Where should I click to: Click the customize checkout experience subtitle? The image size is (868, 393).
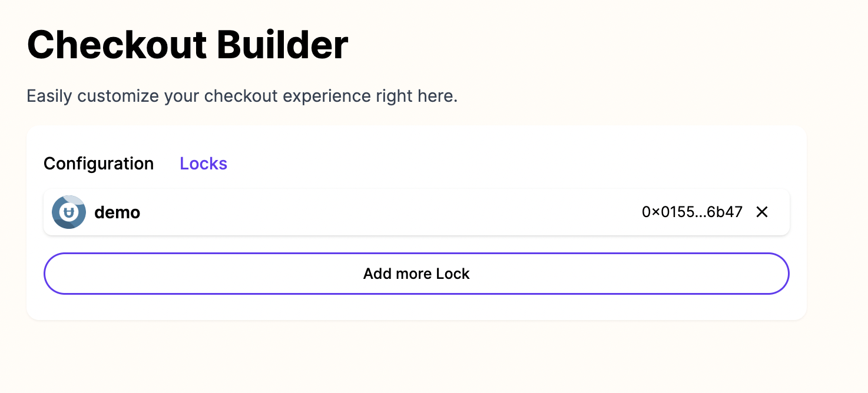(x=242, y=96)
